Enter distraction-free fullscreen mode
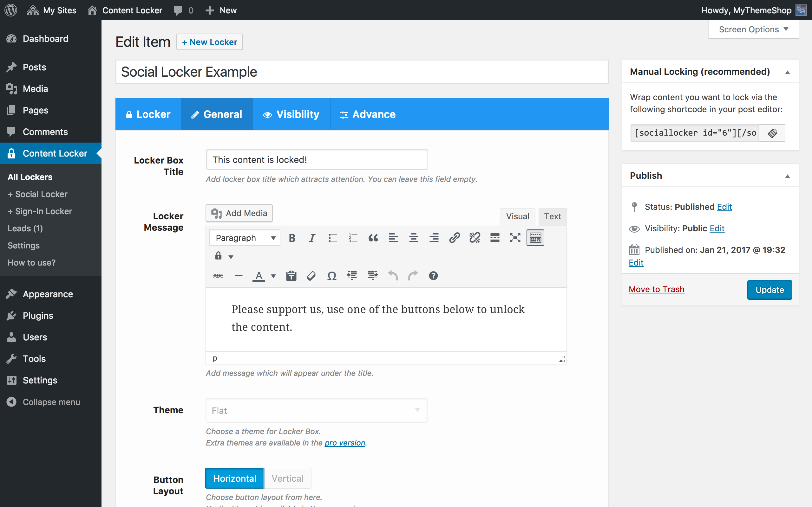The width and height of the screenshot is (812, 507). pos(515,238)
